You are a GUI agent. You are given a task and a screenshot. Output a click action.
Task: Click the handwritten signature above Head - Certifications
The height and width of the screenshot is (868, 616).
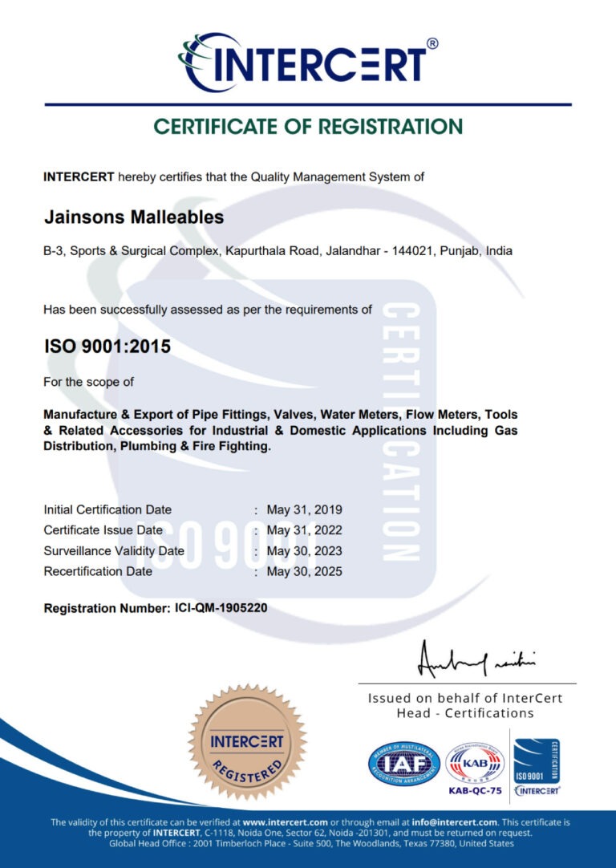pyautogui.click(x=476, y=659)
